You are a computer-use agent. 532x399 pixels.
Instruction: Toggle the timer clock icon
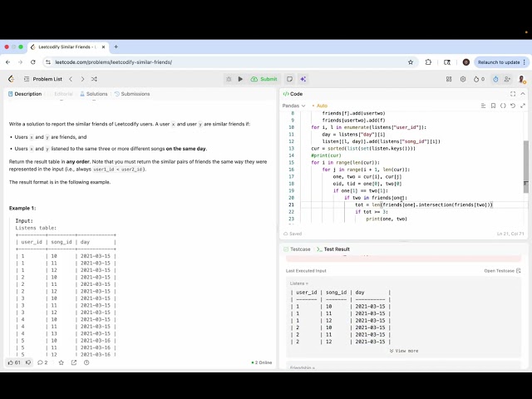click(495, 79)
